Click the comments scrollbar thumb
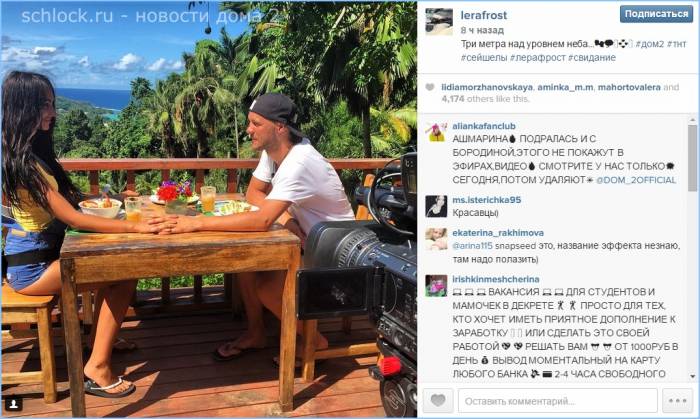The image size is (700, 419). 692,157
